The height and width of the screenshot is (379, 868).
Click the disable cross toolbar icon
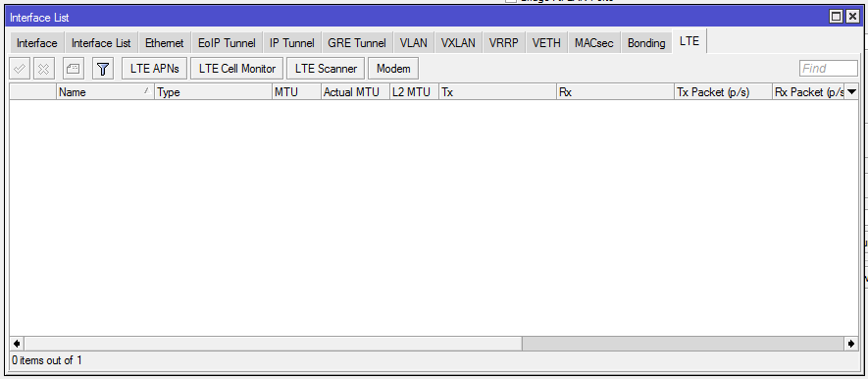pyautogui.click(x=44, y=69)
